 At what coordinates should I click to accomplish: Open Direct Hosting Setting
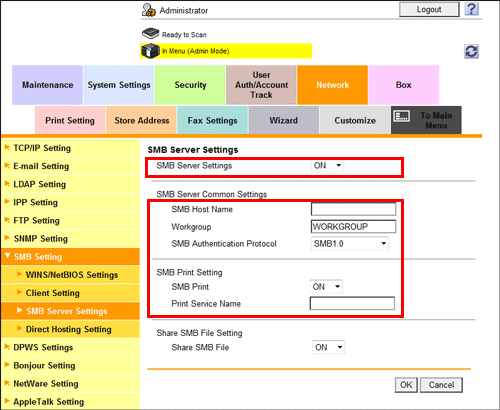click(x=68, y=329)
